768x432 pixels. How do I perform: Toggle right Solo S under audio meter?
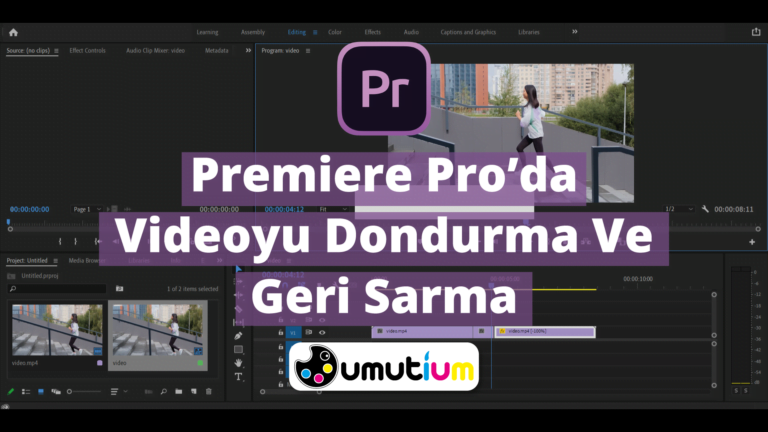coord(746,390)
